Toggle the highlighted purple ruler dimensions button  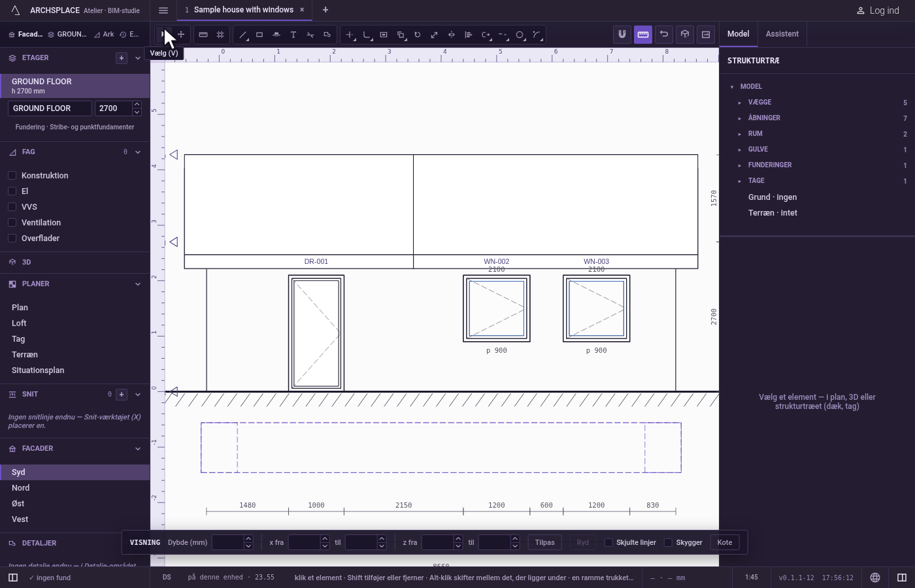pyautogui.click(x=643, y=34)
